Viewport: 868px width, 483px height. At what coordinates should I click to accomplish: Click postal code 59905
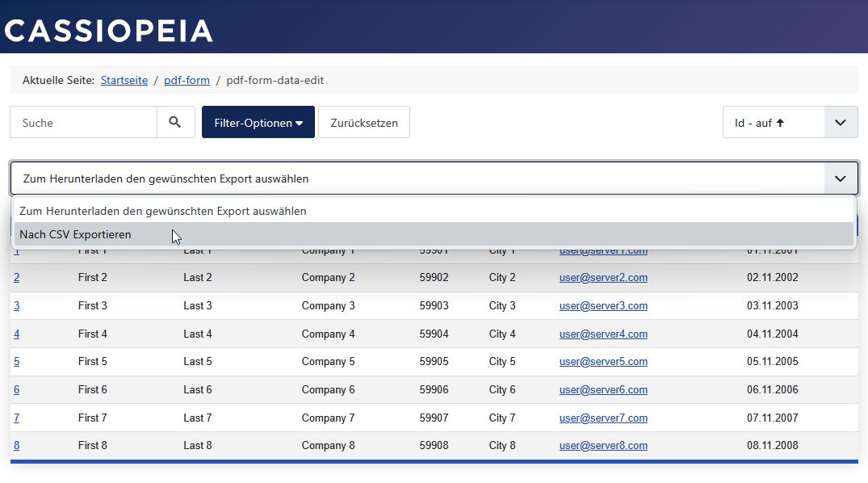click(x=434, y=362)
